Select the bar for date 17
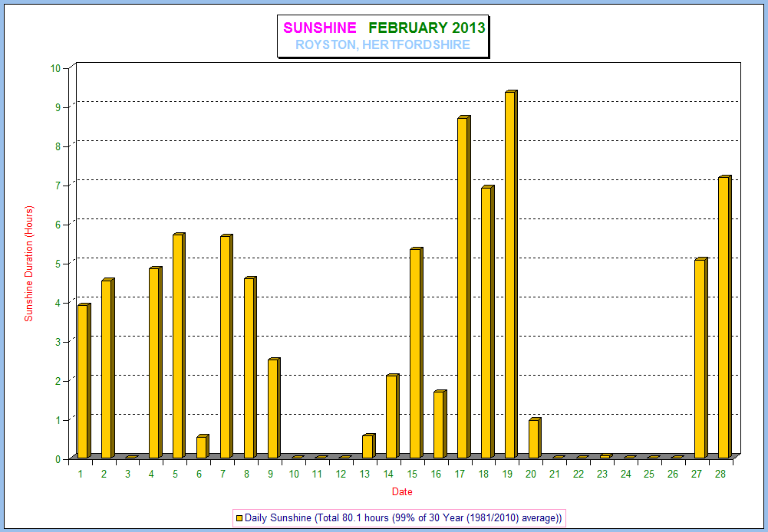 pos(464,287)
